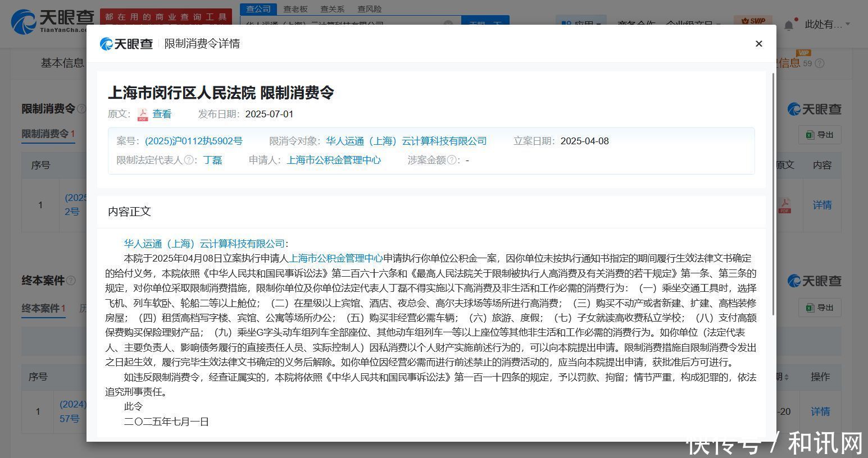
Task: Click 上海市公积金管理中心 link in body paragraph
Action: (x=336, y=258)
